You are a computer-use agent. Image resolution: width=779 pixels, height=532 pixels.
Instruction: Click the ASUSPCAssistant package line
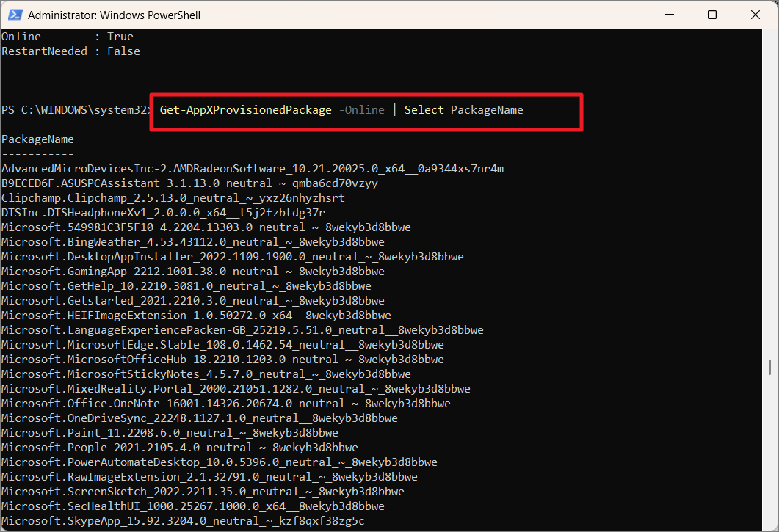point(189,183)
